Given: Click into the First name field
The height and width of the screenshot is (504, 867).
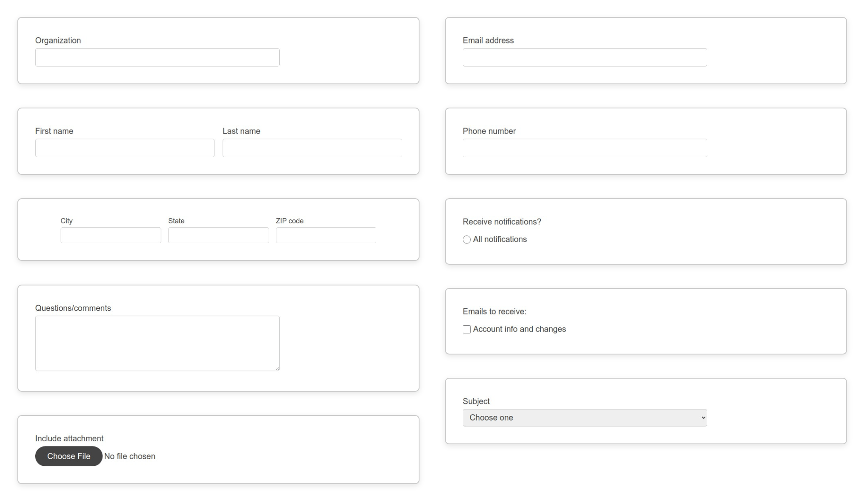Looking at the screenshot, I should 125,148.
